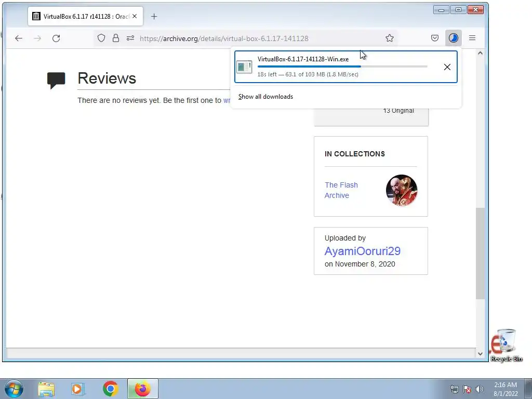Show all downloads
Image resolution: width=532 pixels, height=399 pixels.
click(265, 97)
